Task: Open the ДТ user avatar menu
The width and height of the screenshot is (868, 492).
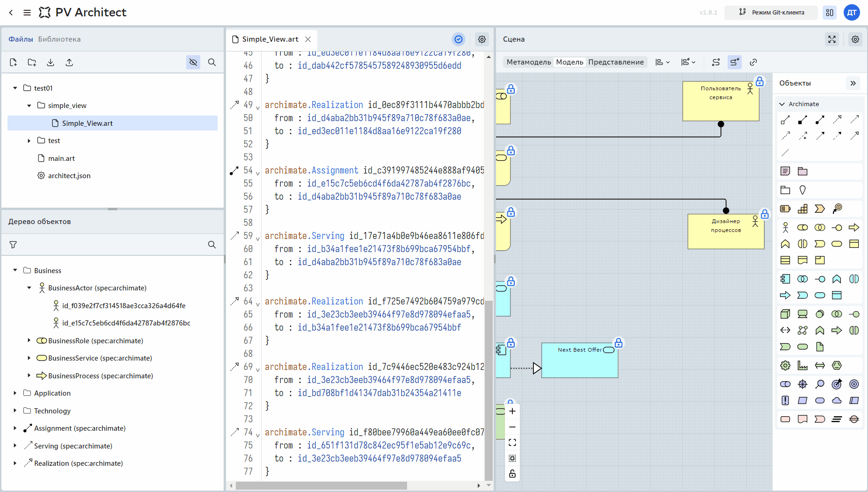Action: 852,13
